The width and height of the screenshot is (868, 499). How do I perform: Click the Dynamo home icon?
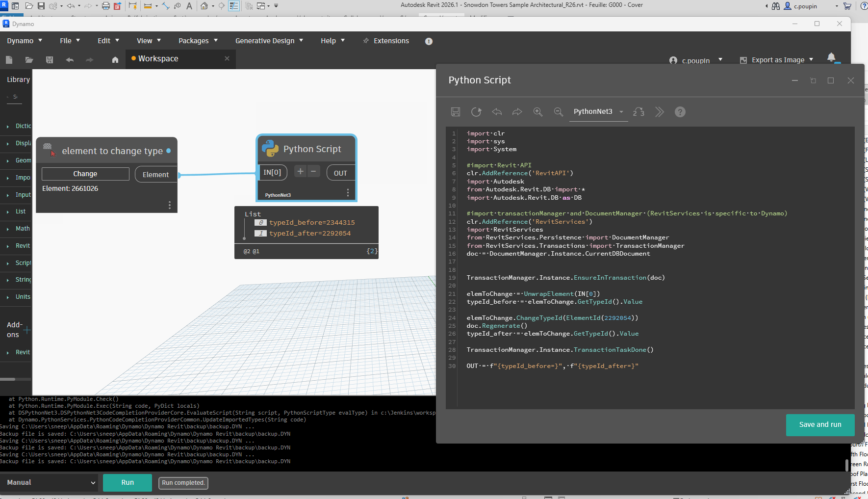(115, 60)
